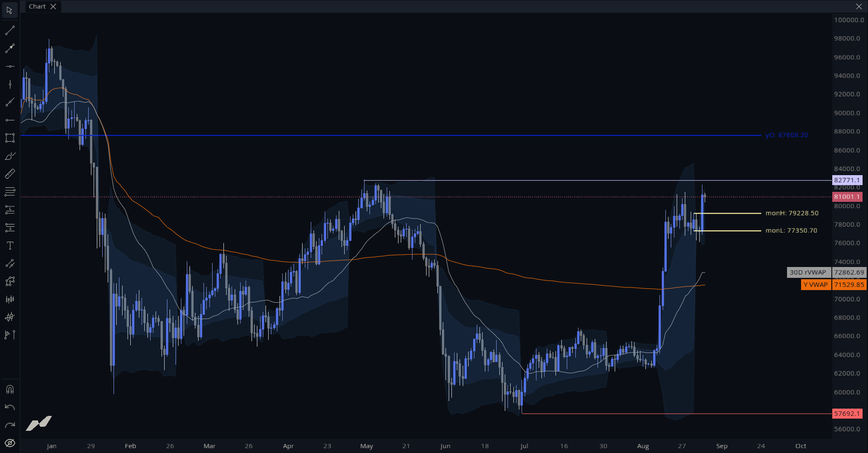This screenshot has height=453, width=868.
Task: Click the current price 81001.1 tag
Action: pyautogui.click(x=847, y=197)
